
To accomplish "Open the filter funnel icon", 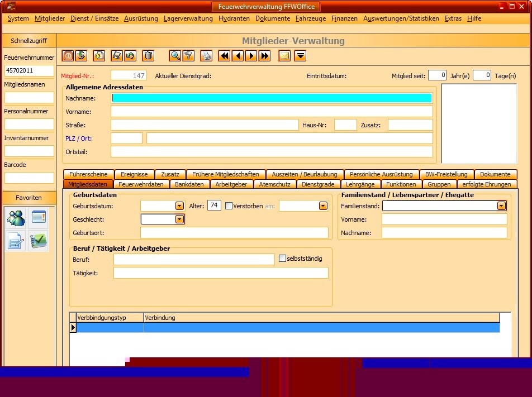I will 189,56.
